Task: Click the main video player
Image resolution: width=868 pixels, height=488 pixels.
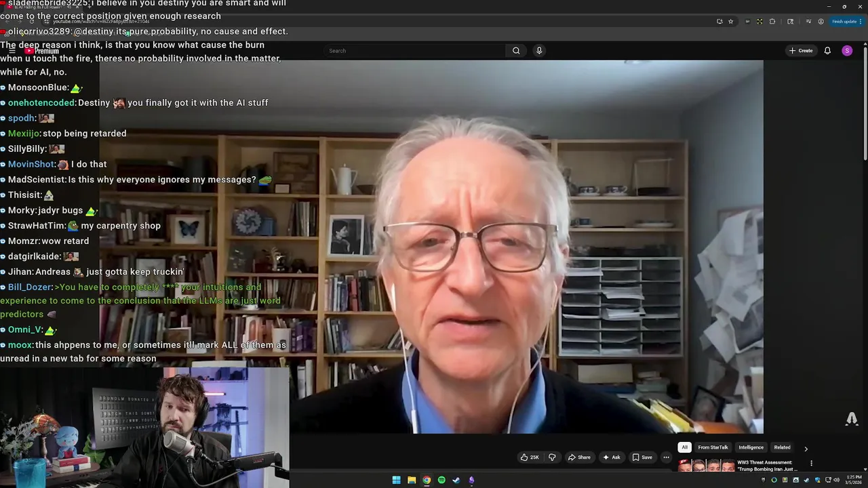Action: [431, 247]
